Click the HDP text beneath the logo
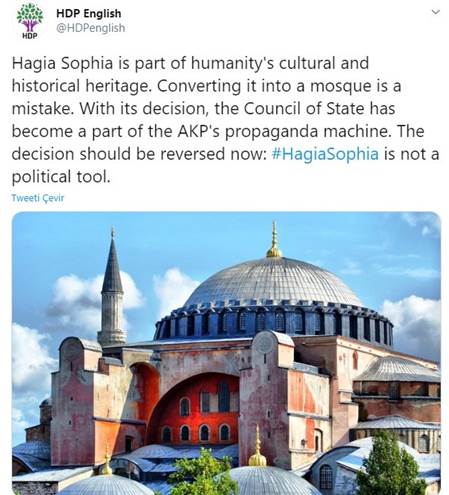Viewport: 449px width, 495px height. (x=30, y=36)
